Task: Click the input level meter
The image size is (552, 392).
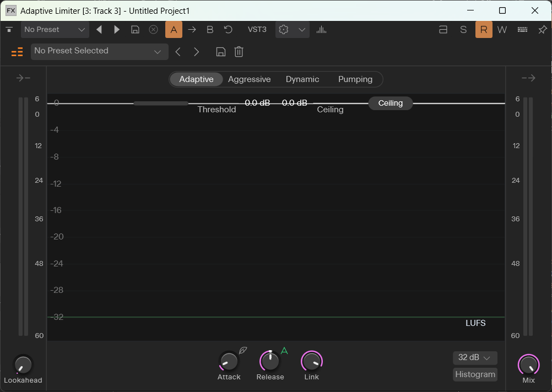Action: tap(23, 216)
